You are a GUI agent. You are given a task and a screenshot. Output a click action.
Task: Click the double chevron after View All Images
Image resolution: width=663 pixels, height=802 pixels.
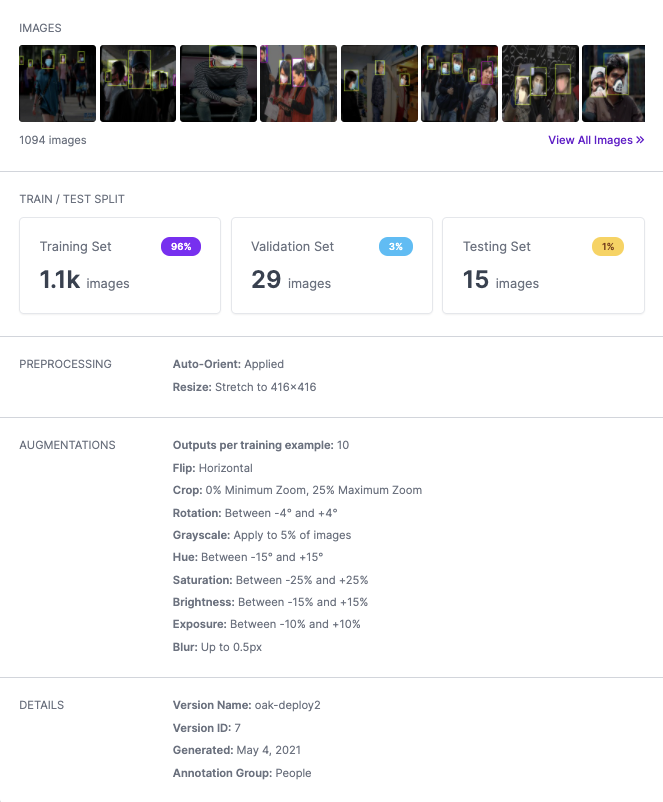pos(640,140)
